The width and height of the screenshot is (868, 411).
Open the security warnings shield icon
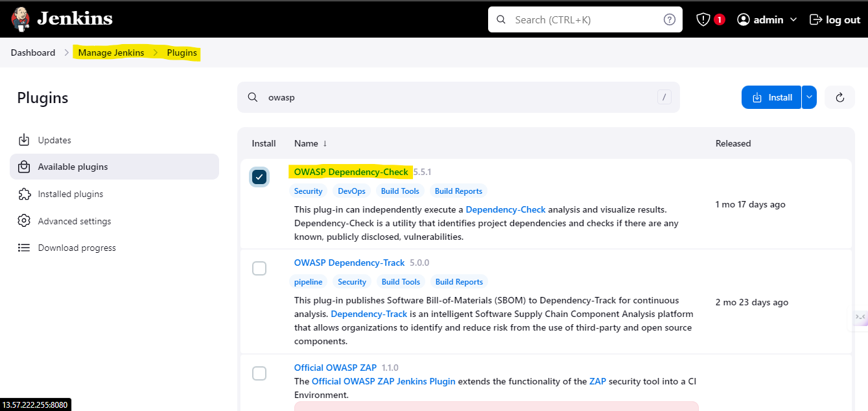point(703,19)
